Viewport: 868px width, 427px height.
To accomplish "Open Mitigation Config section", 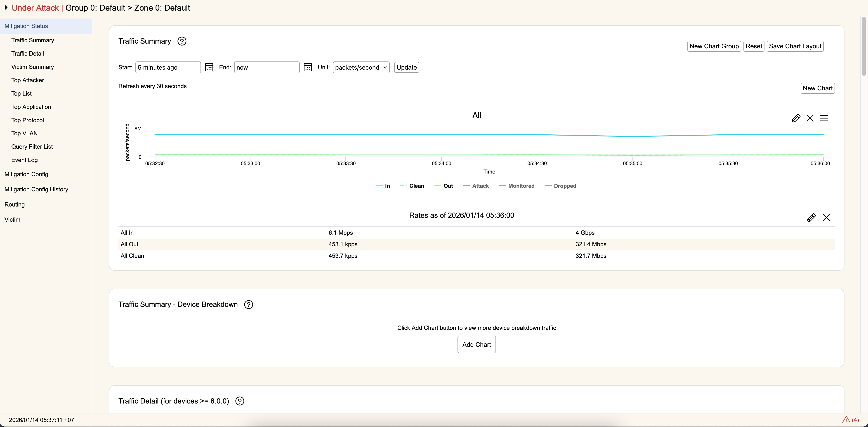I will [26, 174].
